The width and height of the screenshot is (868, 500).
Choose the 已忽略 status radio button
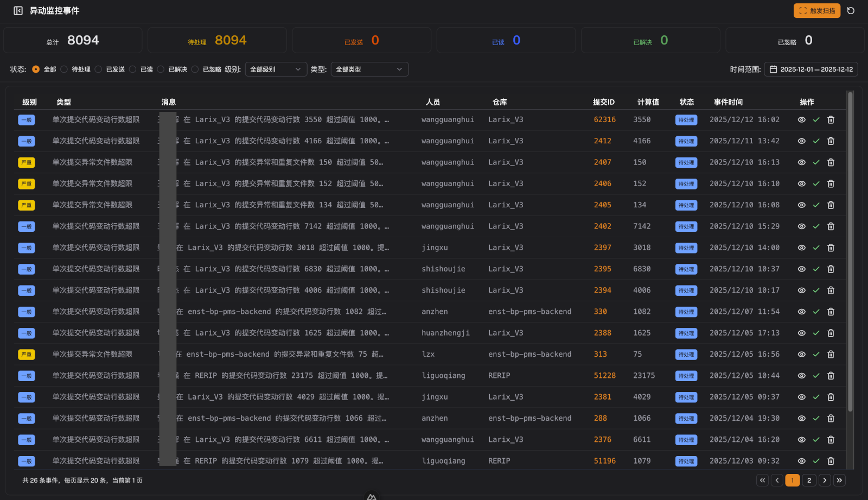pyautogui.click(x=195, y=69)
